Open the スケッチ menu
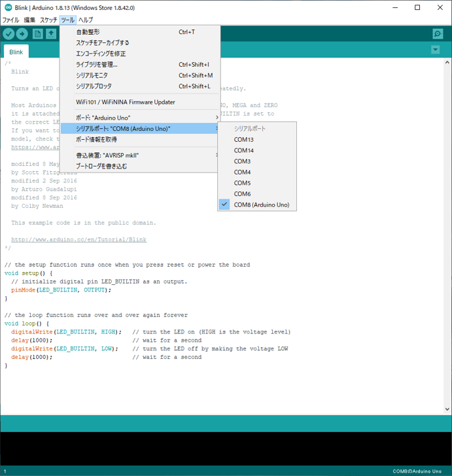Viewport: 452px width, 476px height. tap(48, 20)
